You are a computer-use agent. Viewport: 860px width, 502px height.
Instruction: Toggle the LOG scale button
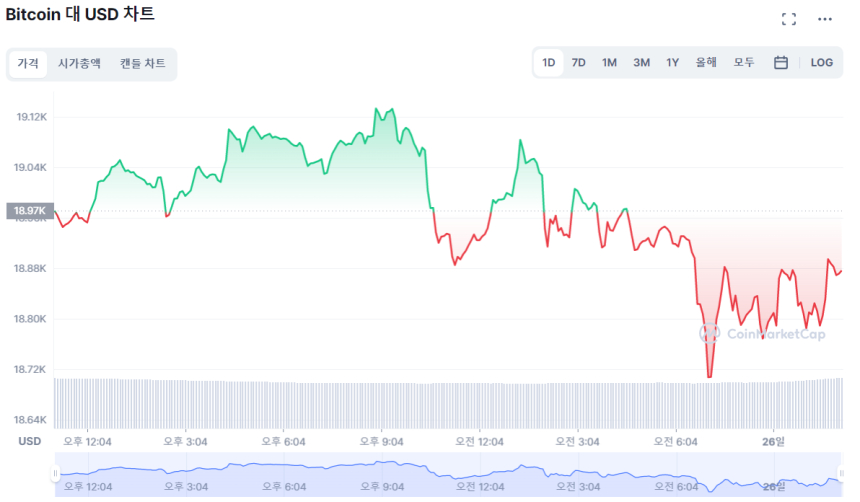(x=822, y=62)
